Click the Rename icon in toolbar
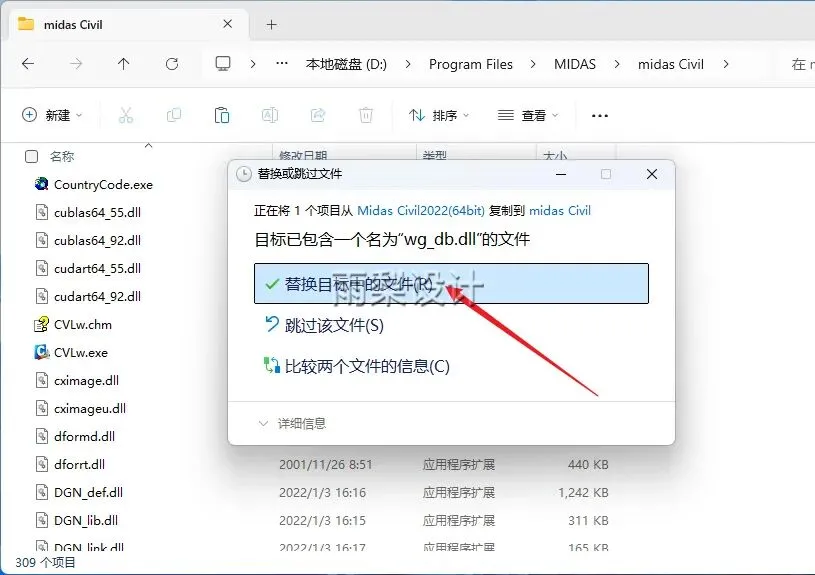 click(x=270, y=115)
